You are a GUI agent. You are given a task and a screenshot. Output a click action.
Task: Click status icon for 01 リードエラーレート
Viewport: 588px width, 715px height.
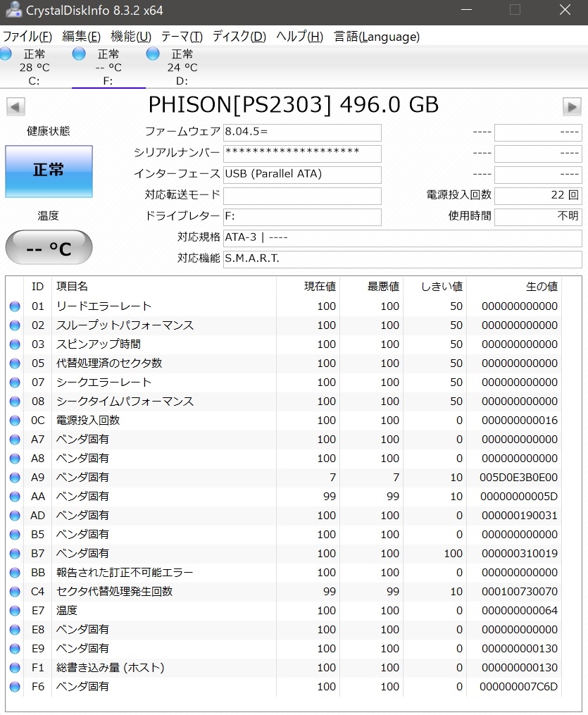point(15,306)
